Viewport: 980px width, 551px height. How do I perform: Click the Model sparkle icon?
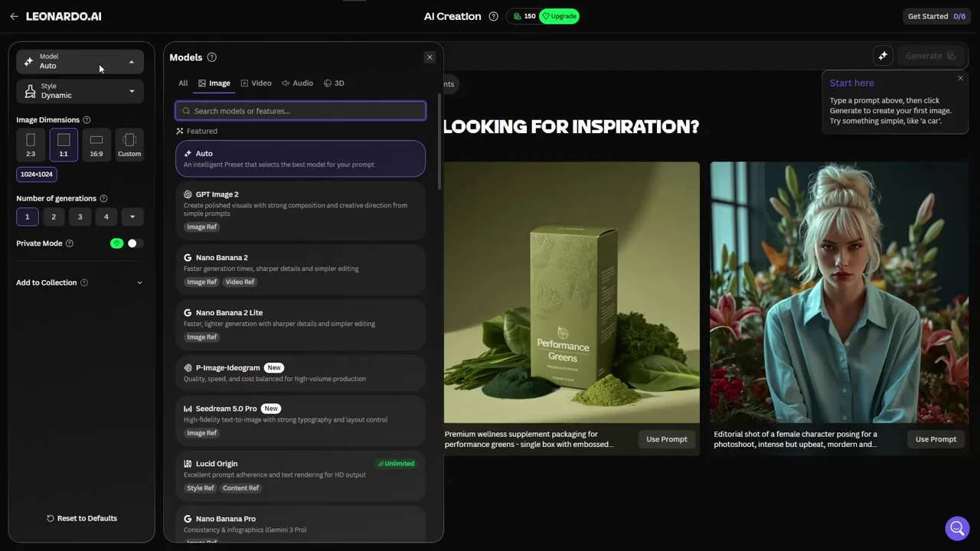point(29,61)
